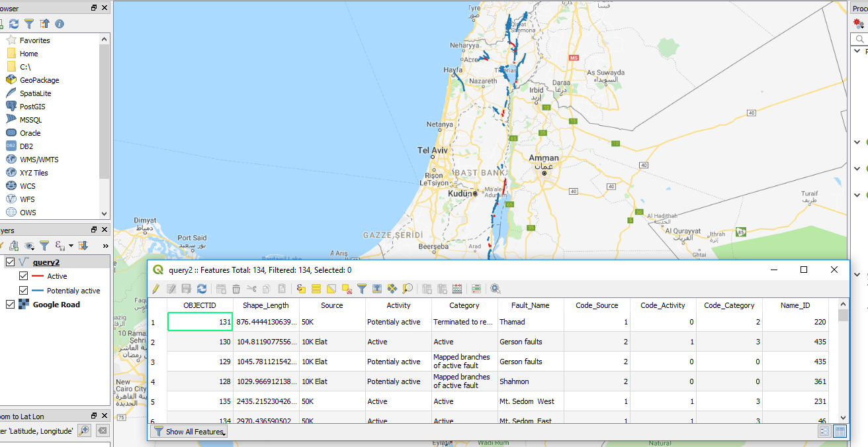Image resolution: width=868 pixels, height=447 pixels.
Task: Select XYZ Tiles in Browser tree
Action: (x=33, y=173)
